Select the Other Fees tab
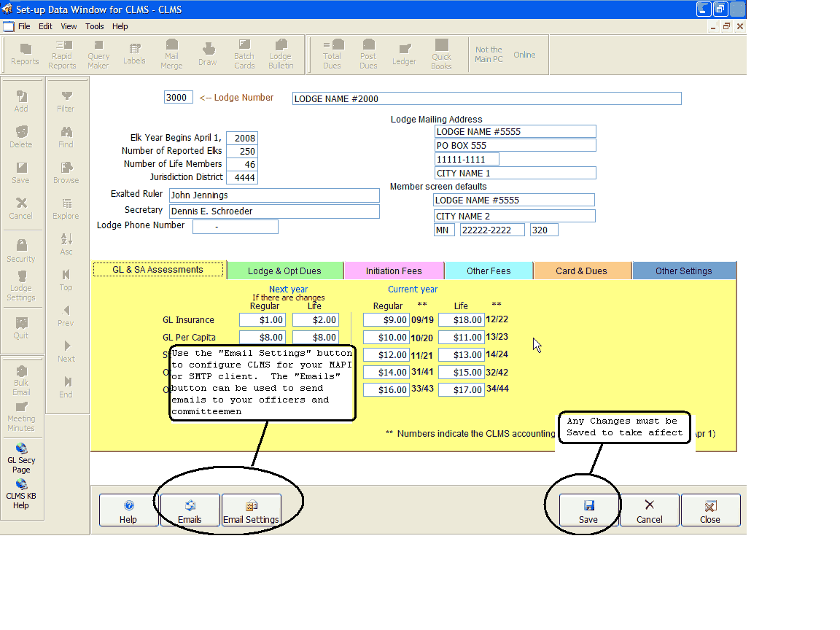This screenshot has width=840, height=630. [489, 271]
